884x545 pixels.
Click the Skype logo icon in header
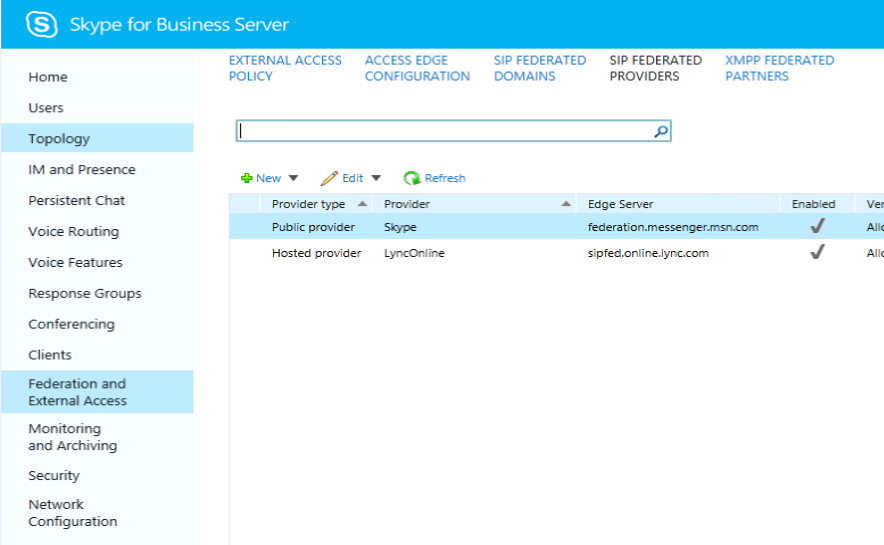(42, 24)
